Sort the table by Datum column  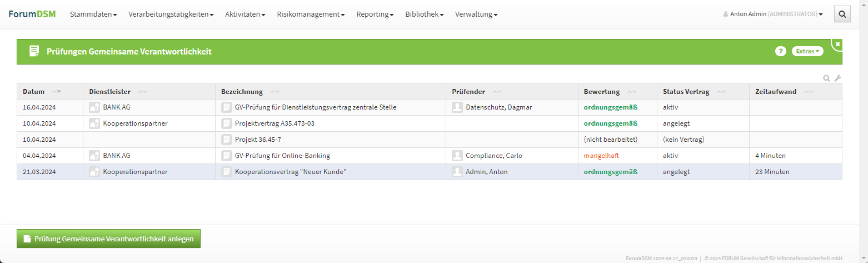coord(57,92)
